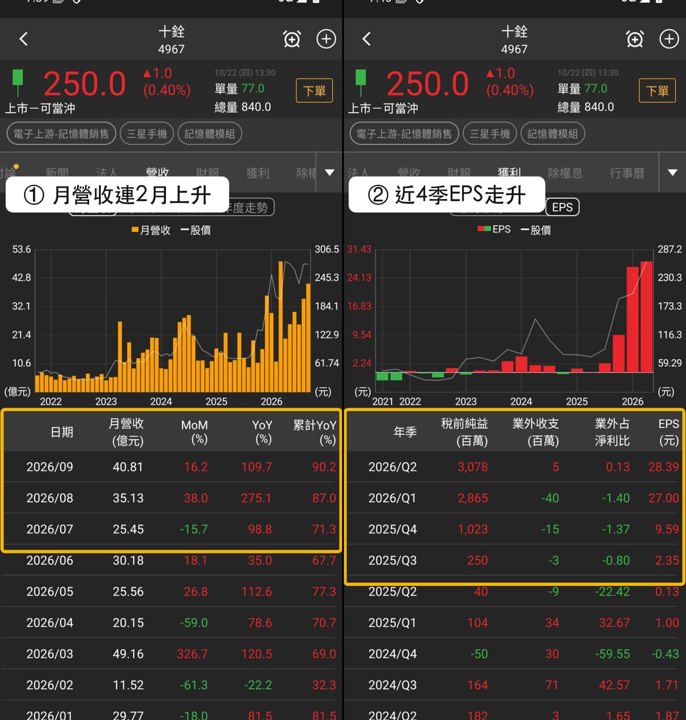Image resolution: width=686 pixels, height=720 pixels.
Task: Select the 2025/Q3 earnings row
Action: click(515, 560)
